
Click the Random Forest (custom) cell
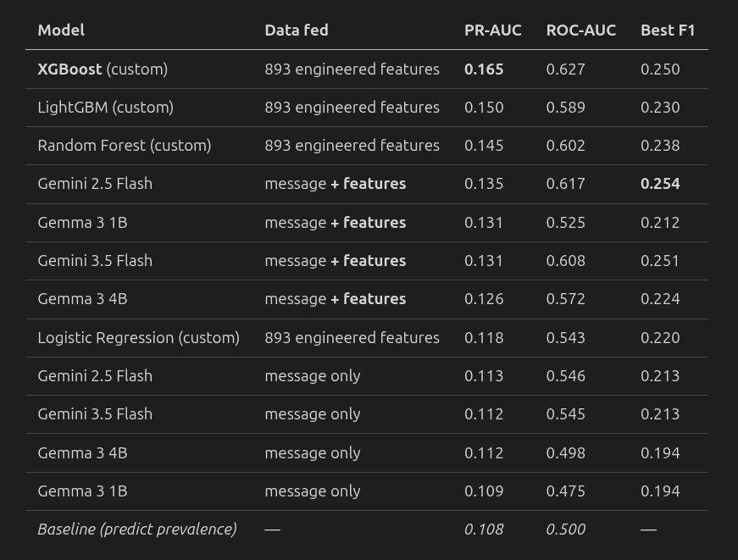[x=125, y=146]
